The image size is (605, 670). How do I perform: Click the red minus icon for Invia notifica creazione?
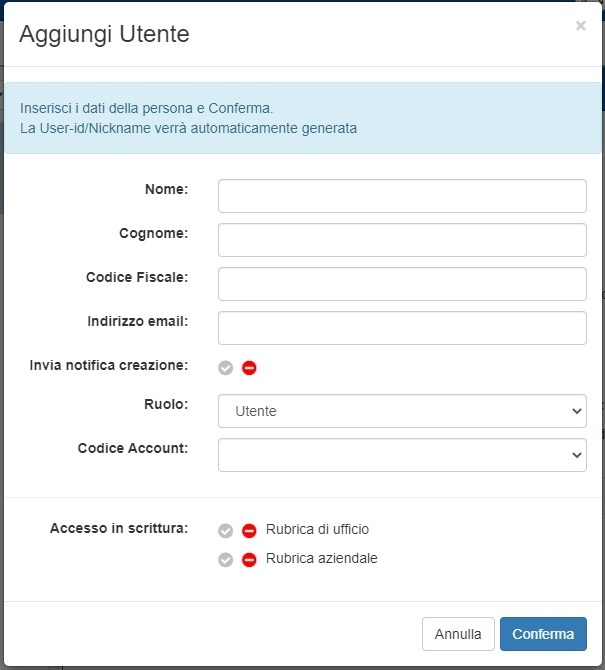tap(249, 368)
